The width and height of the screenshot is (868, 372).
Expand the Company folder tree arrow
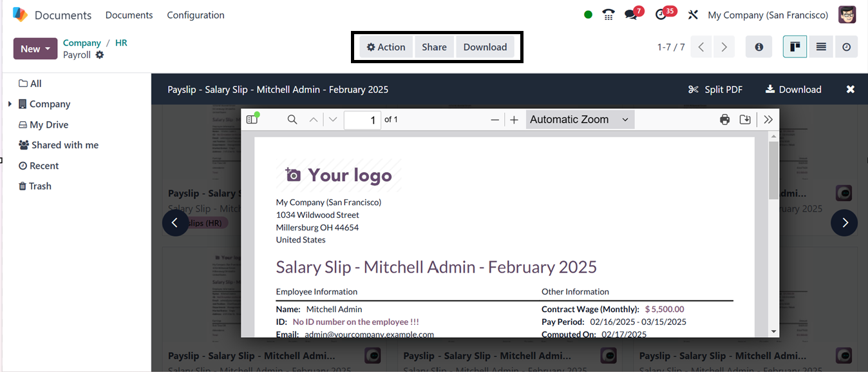coord(10,104)
